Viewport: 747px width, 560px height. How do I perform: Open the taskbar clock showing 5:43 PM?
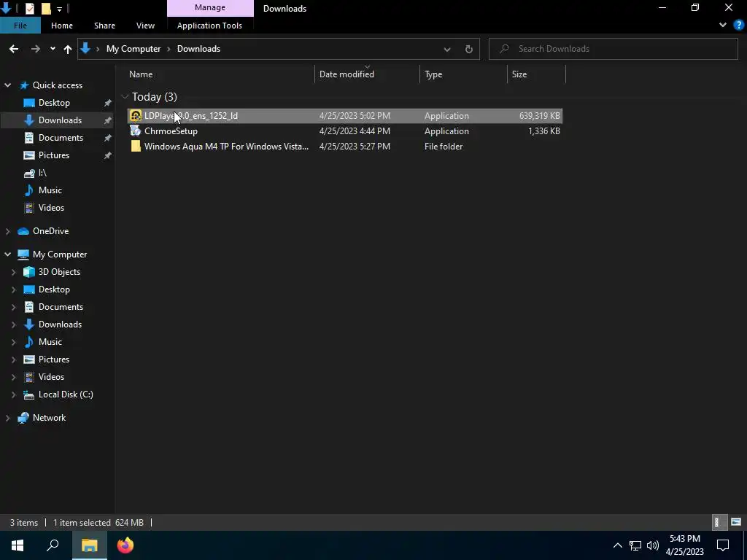pos(684,545)
